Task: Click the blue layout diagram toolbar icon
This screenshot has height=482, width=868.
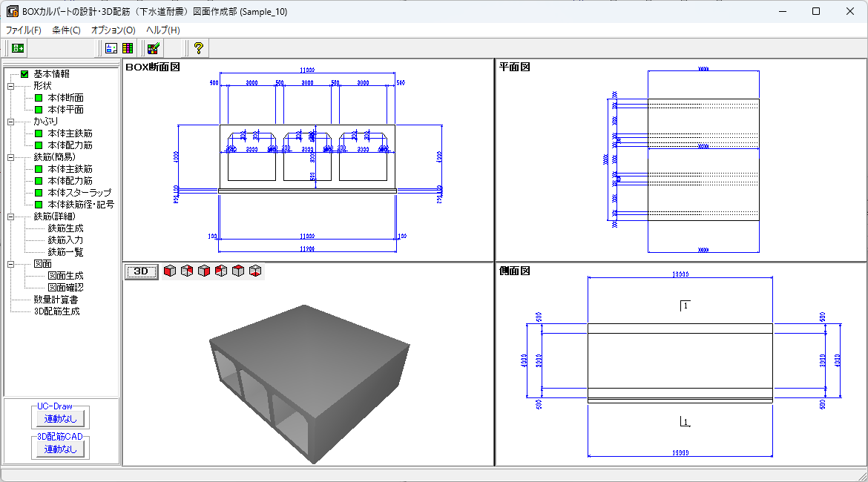Action: coord(111,48)
